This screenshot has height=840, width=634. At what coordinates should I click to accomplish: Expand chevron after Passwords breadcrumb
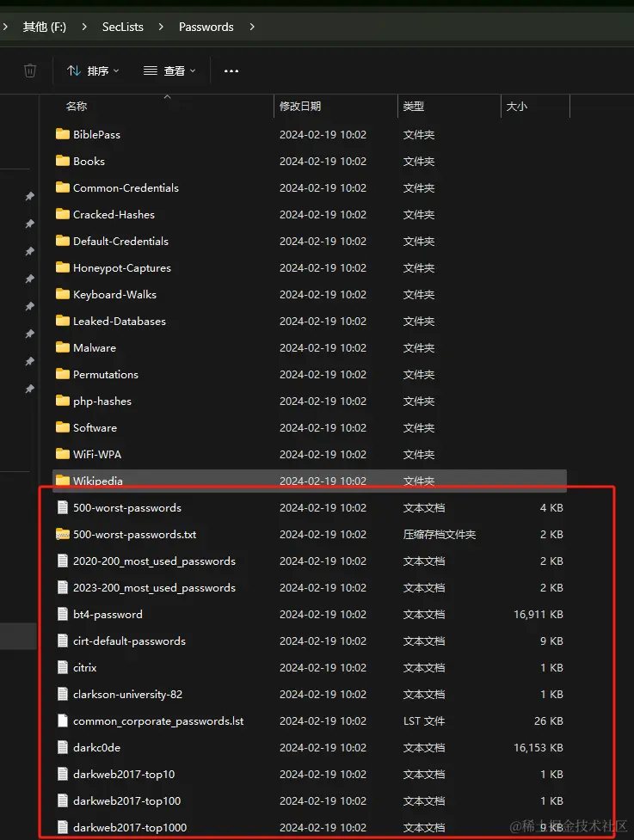pyautogui.click(x=252, y=27)
